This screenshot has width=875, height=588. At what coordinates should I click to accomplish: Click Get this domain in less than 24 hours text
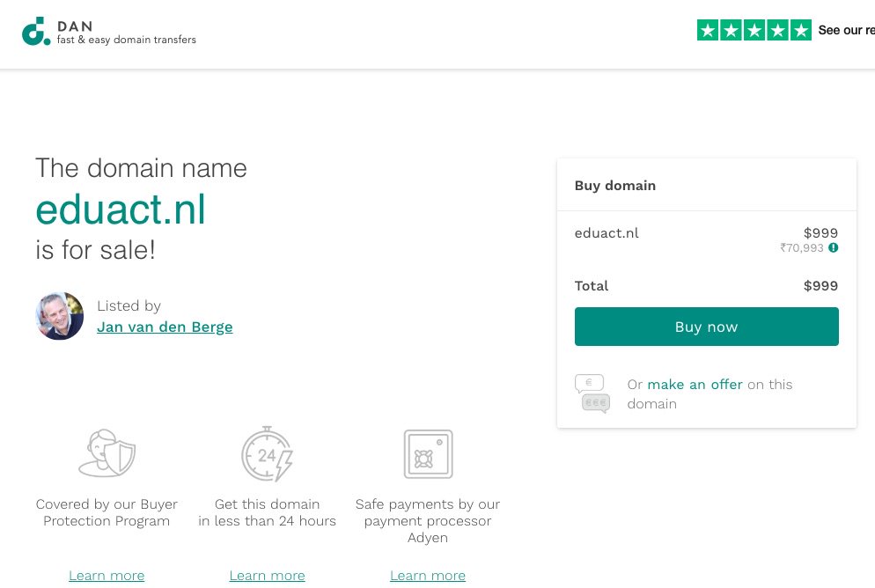268,512
